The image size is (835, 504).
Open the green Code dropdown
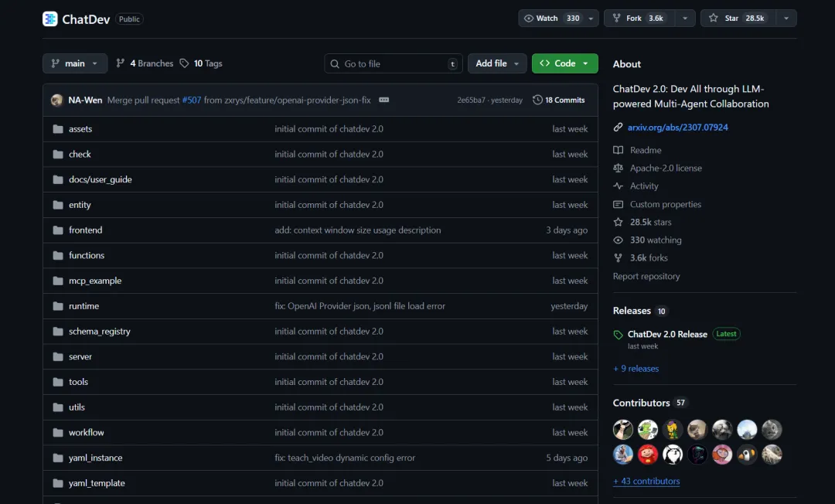[565, 63]
